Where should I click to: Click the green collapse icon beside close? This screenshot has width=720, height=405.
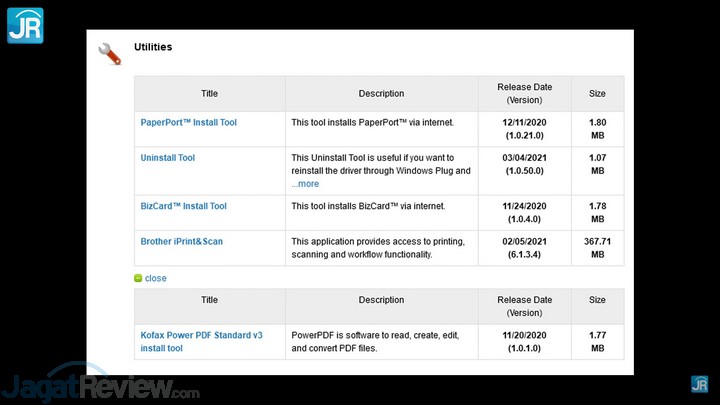point(138,278)
